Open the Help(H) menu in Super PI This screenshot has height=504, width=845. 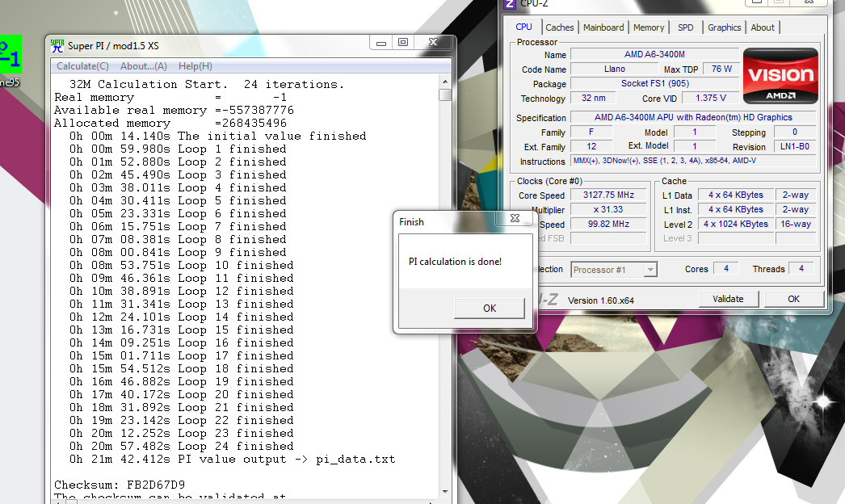195,66
